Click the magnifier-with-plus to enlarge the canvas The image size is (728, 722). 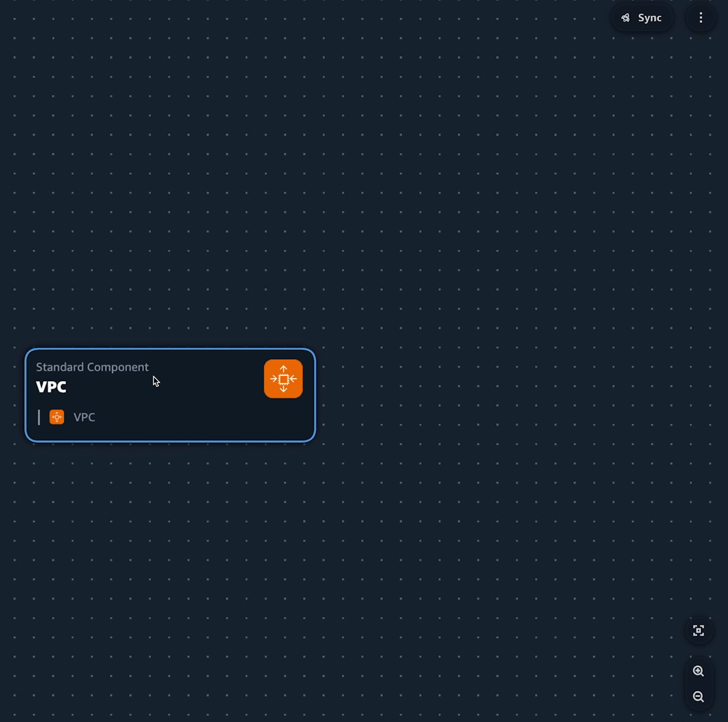(698, 671)
